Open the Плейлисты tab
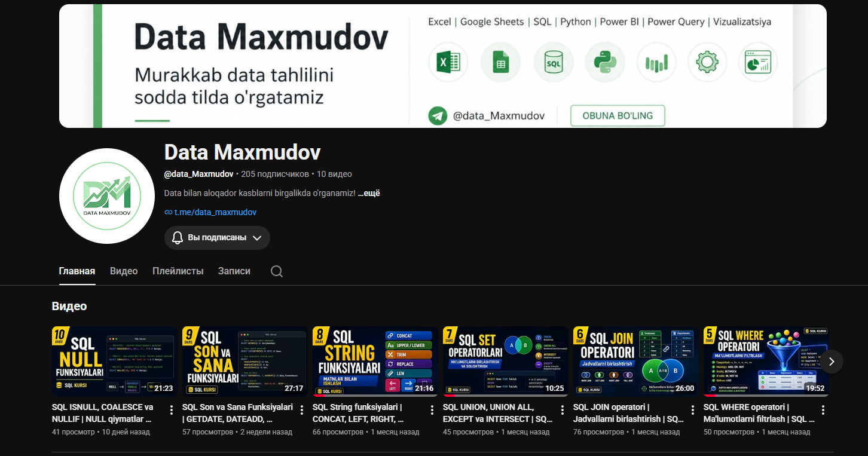This screenshot has height=456, width=868. (x=178, y=271)
